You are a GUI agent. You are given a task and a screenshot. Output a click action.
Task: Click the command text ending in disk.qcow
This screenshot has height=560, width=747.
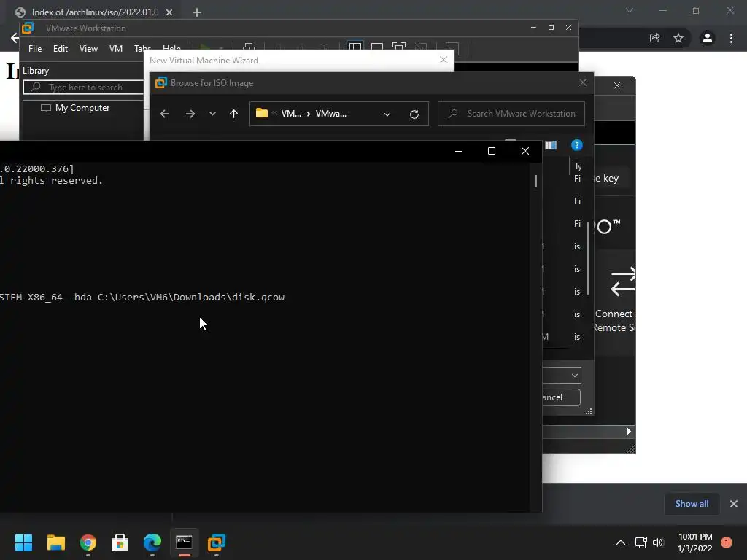tap(142, 297)
